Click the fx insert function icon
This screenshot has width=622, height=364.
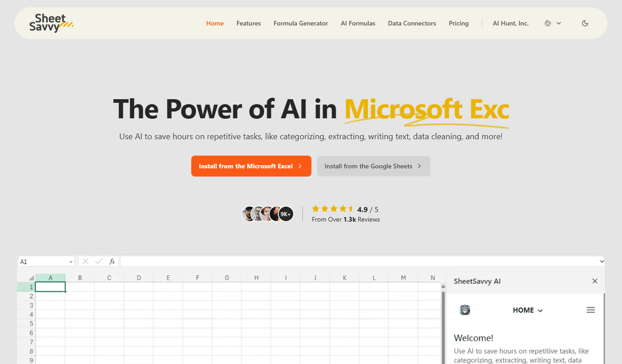click(112, 261)
